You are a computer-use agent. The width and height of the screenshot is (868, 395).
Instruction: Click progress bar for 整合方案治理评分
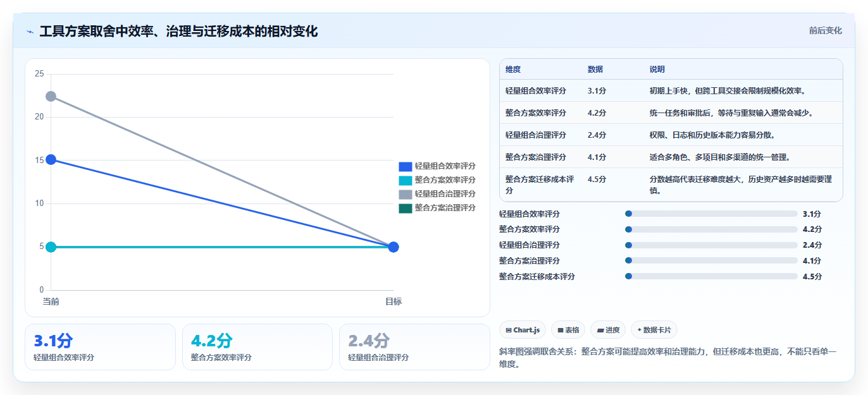(x=711, y=260)
